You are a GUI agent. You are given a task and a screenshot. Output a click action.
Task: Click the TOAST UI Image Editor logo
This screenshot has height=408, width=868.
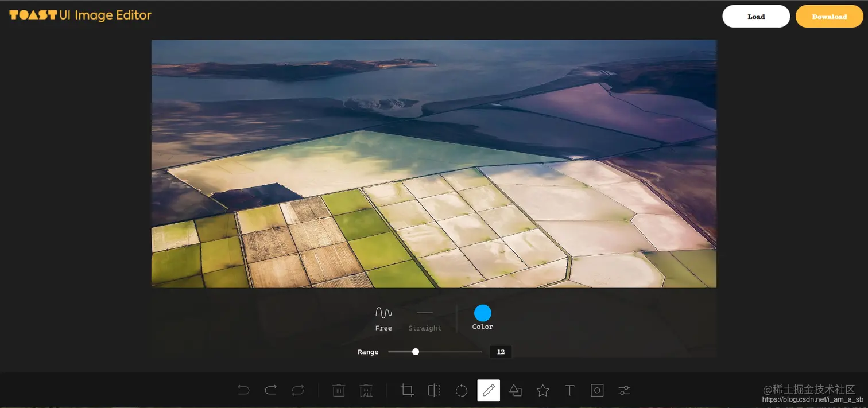80,15
